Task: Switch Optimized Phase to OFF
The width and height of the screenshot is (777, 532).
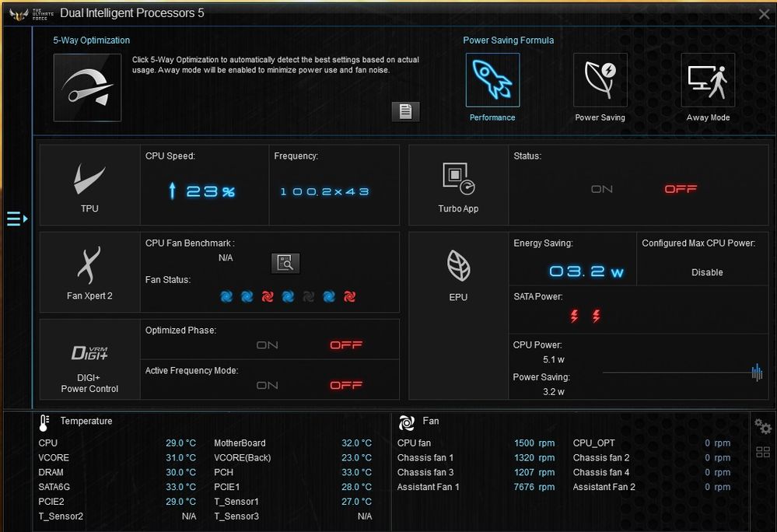Action: pyautogui.click(x=346, y=345)
